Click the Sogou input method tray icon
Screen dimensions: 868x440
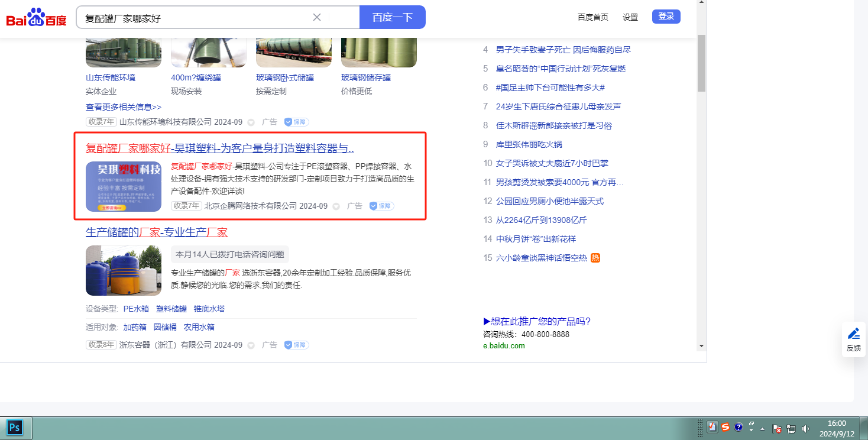[x=725, y=427]
